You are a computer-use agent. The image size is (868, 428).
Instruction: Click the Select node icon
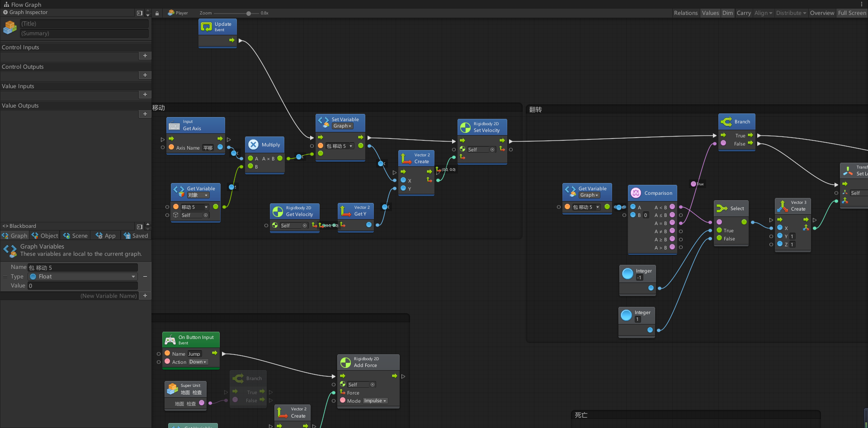coord(722,208)
